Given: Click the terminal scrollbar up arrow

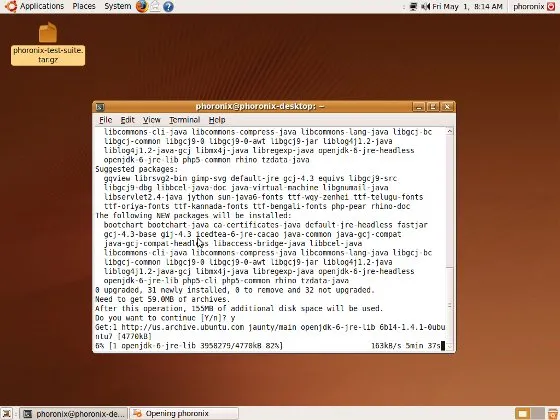Looking at the screenshot, I should [x=450, y=131].
